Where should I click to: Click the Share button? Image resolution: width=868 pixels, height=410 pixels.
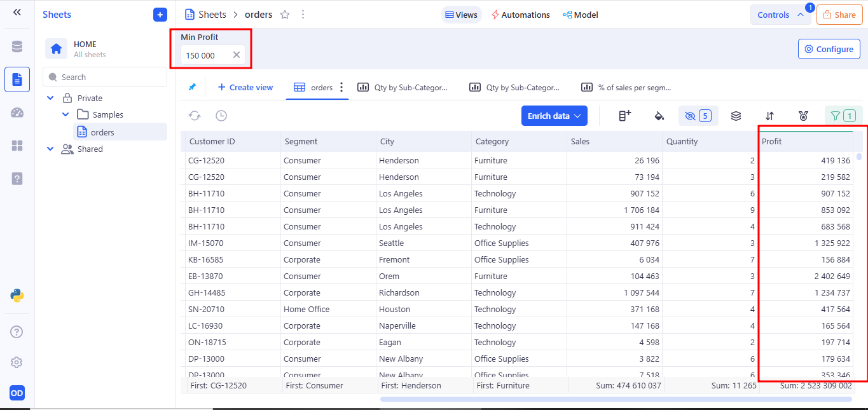(839, 15)
